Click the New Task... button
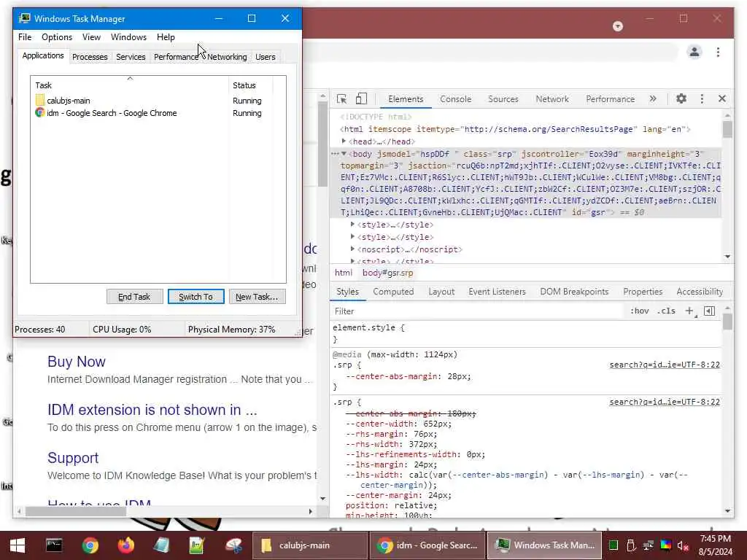 click(x=257, y=297)
